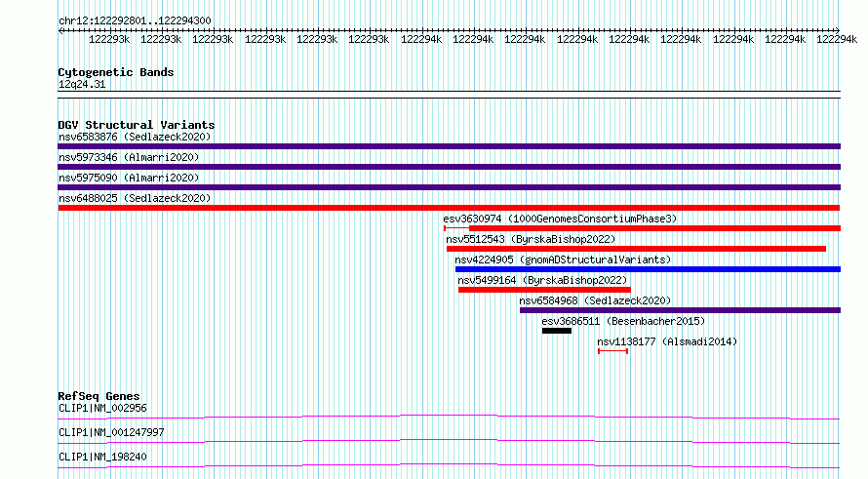Open the nsv5973346 (Almarri2020) variant label

[x=129, y=157]
